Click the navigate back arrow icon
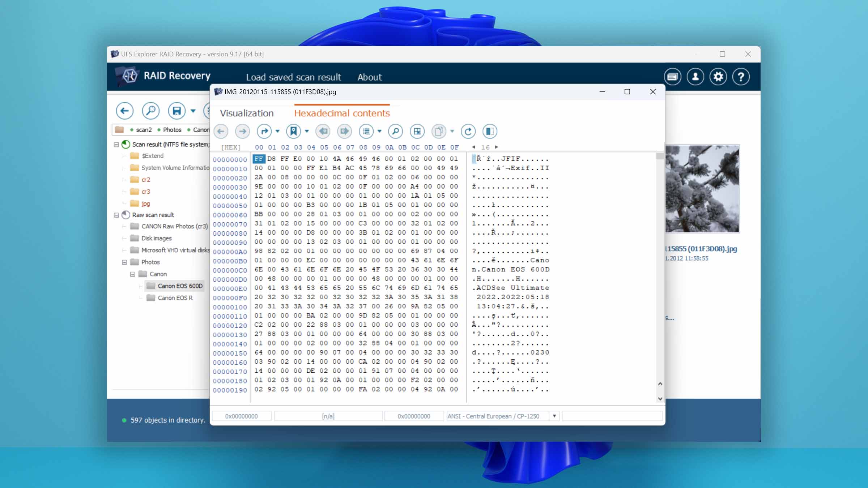868x488 pixels. point(221,131)
